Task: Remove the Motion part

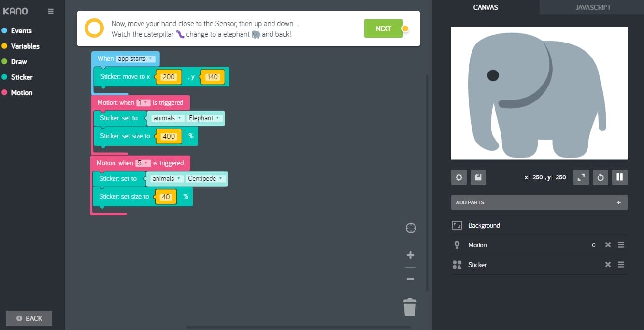Action: click(608, 245)
